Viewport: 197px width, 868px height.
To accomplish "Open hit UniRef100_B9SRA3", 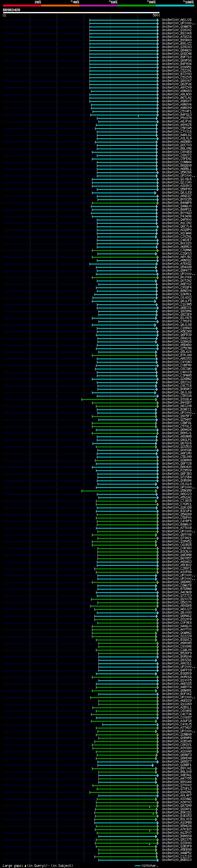I will pos(177,40).
